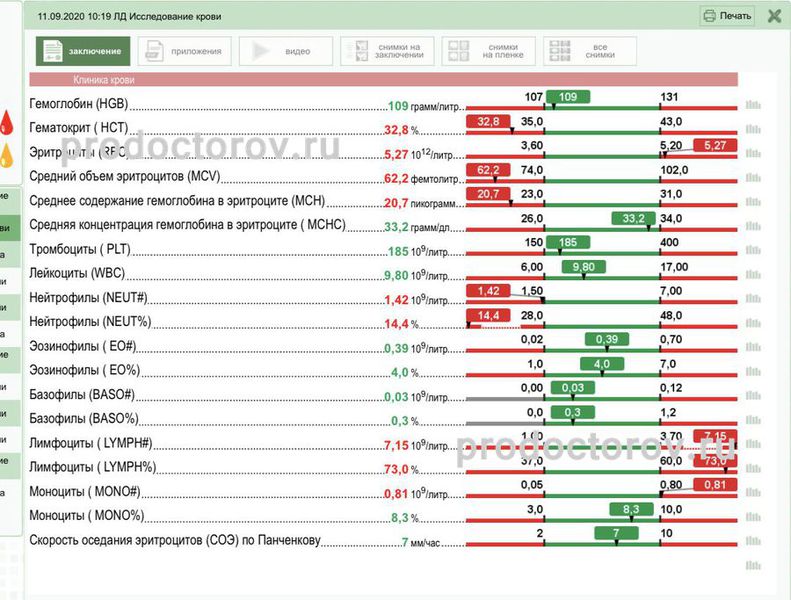
Task: Collapse the Клиника крови section header
Action: [x=384, y=79]
